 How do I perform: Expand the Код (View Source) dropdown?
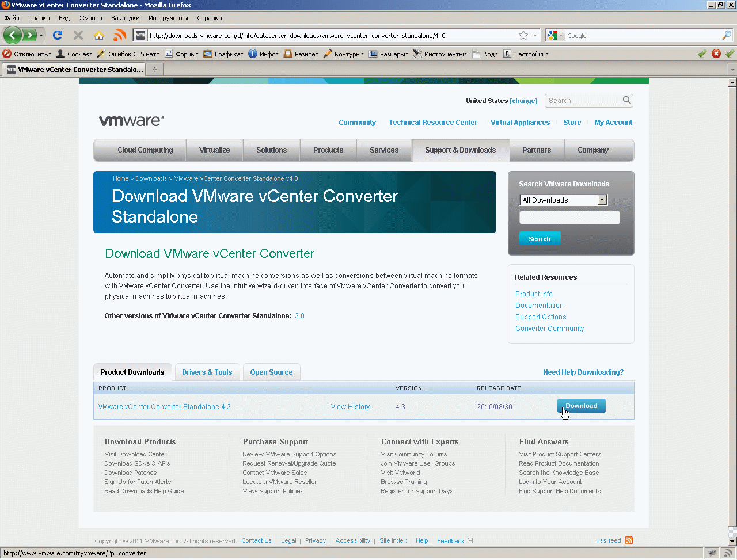[485, 54]
